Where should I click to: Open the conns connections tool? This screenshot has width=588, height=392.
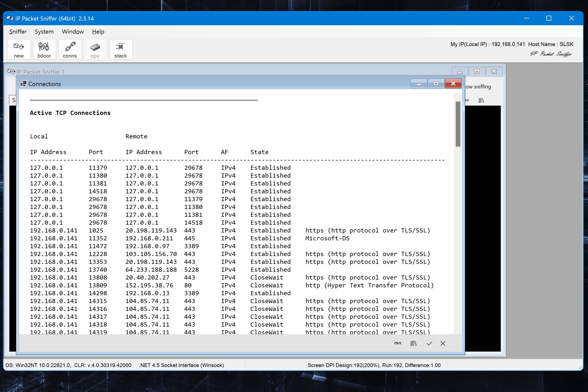pos(70,49)
